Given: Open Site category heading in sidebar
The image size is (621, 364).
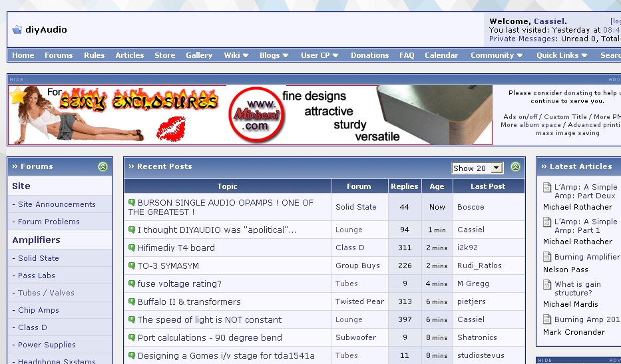Looking at the screenshot, I should [x=21, y=186].
